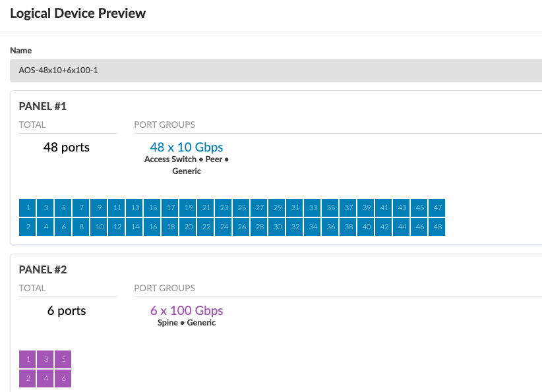Image resolution: width=542 pixels, height=392 pixels.
Task: Select purple port 6 in Panel #2
Action: click(x=63, y=378)
